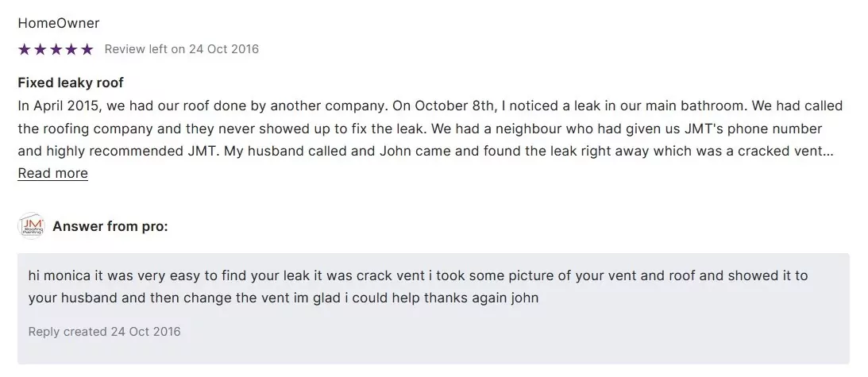Click the HomeOwner reviewer name
The image size is (868, 377).
pyautogui.click(x=59, y=23)
